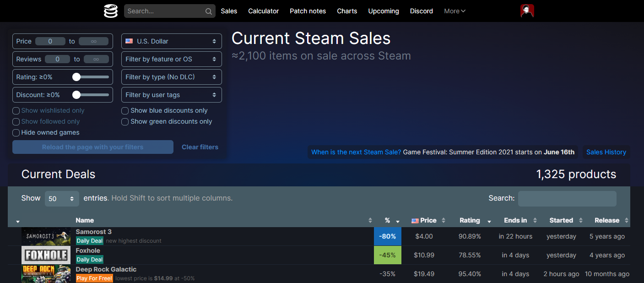644x283 pixels.
Task: Open the Samorost 3 game thumbnail
Action: (46, 236)
